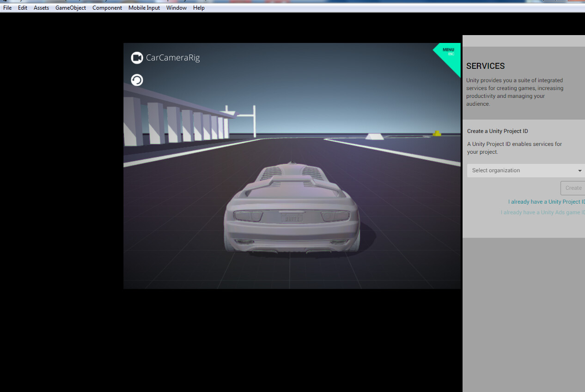Click the yellow object on the horizon
Screen dimensions: 585x392
click(437, 133)
